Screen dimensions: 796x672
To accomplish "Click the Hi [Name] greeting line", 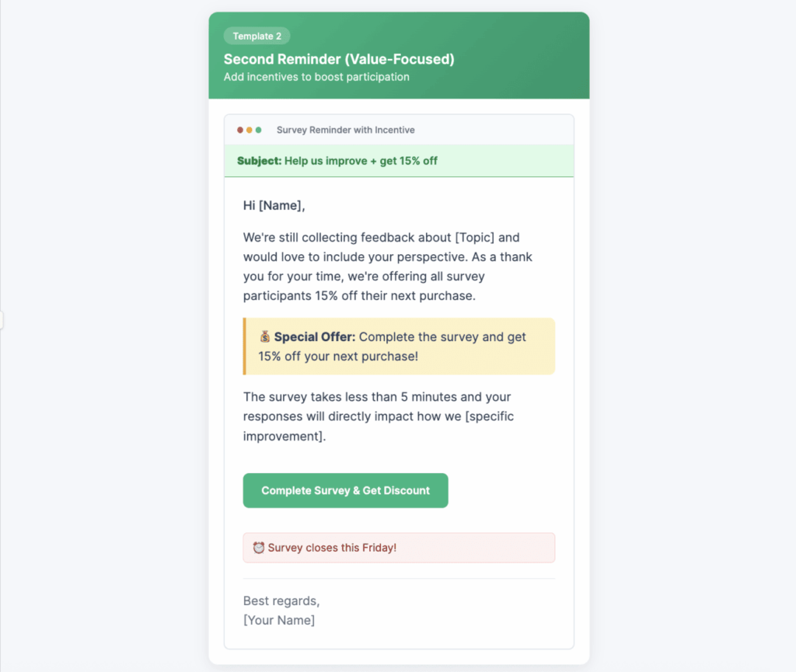I will [274, 206].
